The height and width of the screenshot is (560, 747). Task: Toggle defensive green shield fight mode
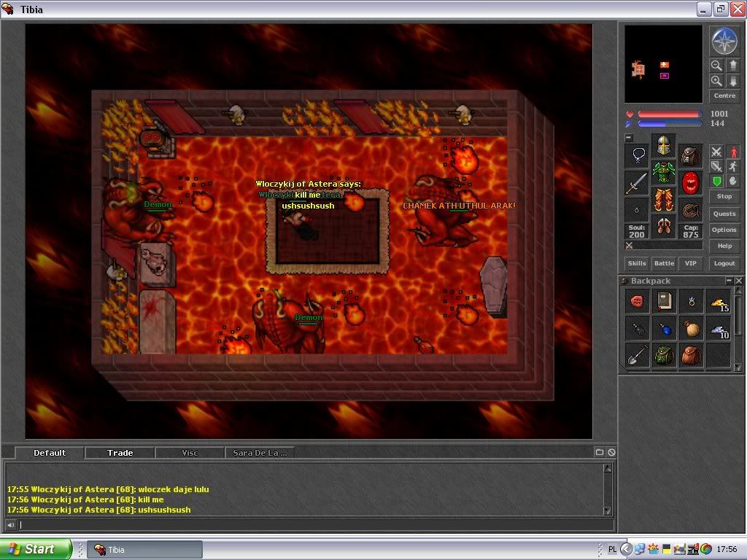click(x=716, y=181)
